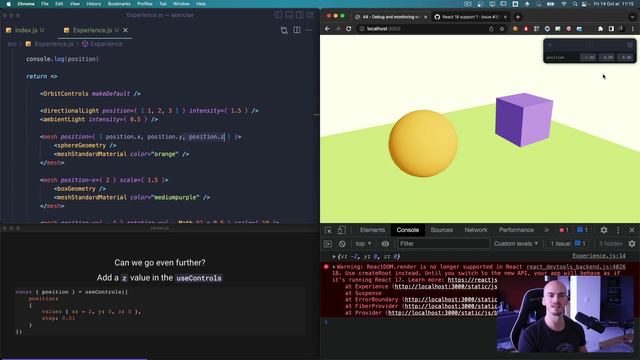Viewport: 640px width, 360px height.
Task: Open the History menu in the menu bar
Action: tap(93, 4)
